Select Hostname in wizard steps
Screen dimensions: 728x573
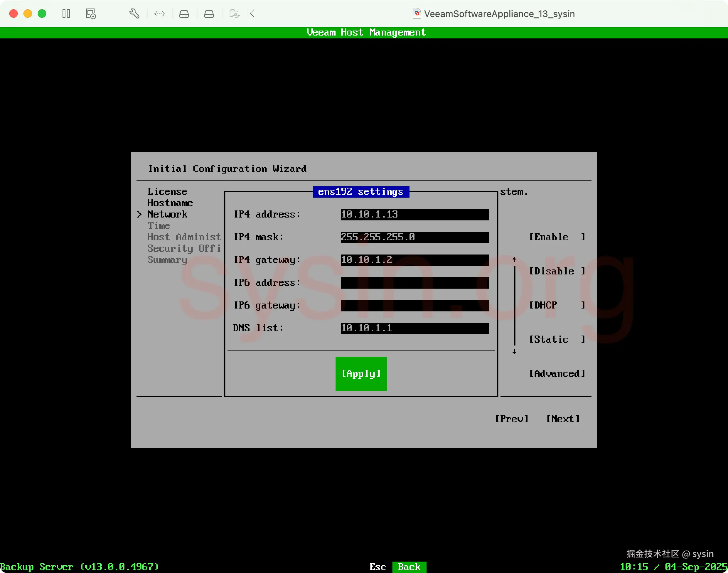170,203
